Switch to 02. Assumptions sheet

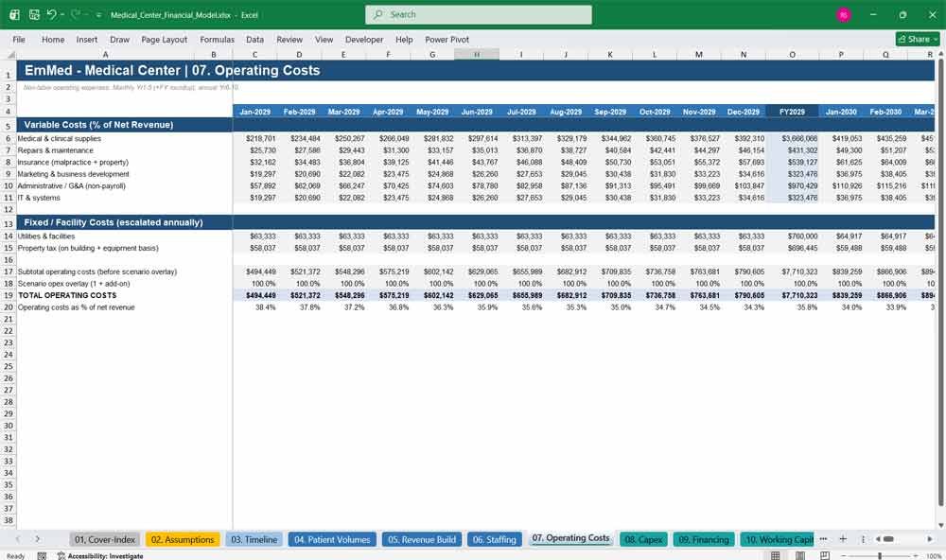click(183, 539)
